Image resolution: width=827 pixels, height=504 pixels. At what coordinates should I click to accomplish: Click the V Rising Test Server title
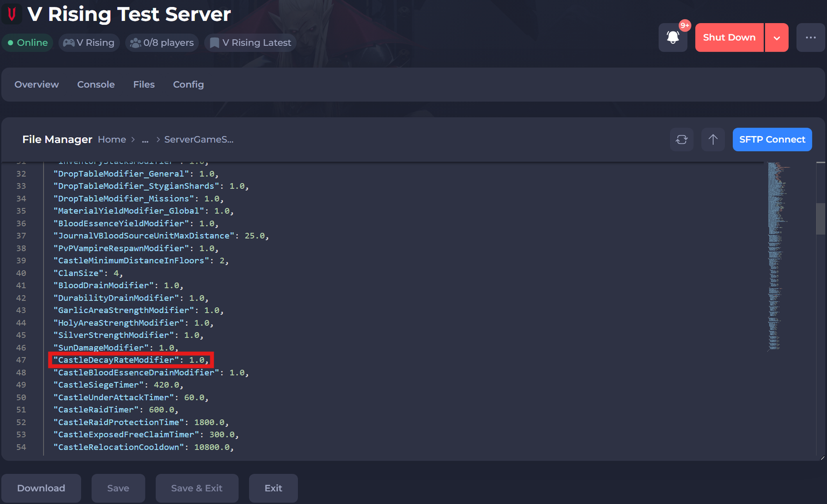click(129, 14)
